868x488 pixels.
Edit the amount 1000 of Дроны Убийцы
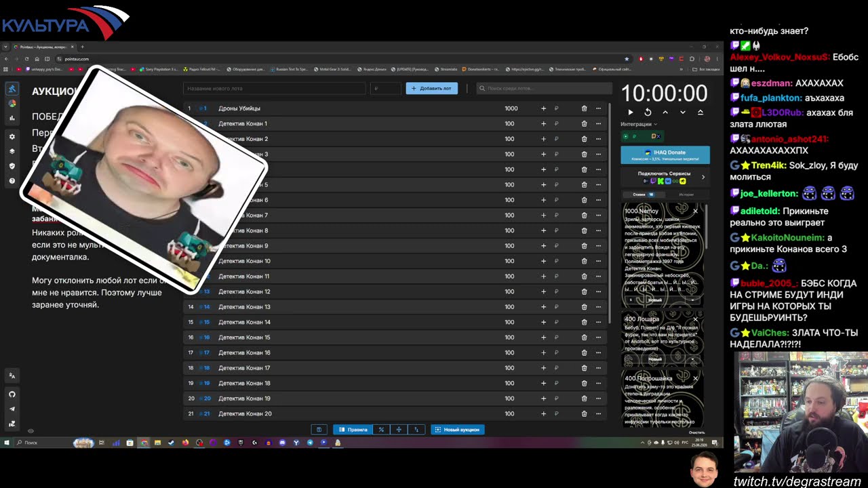coord(511,108)
